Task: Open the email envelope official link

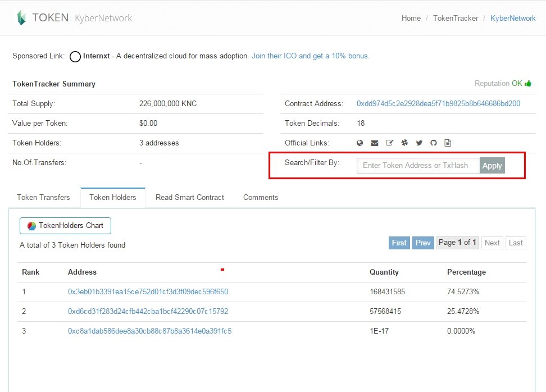Action: tap(374, 143)
